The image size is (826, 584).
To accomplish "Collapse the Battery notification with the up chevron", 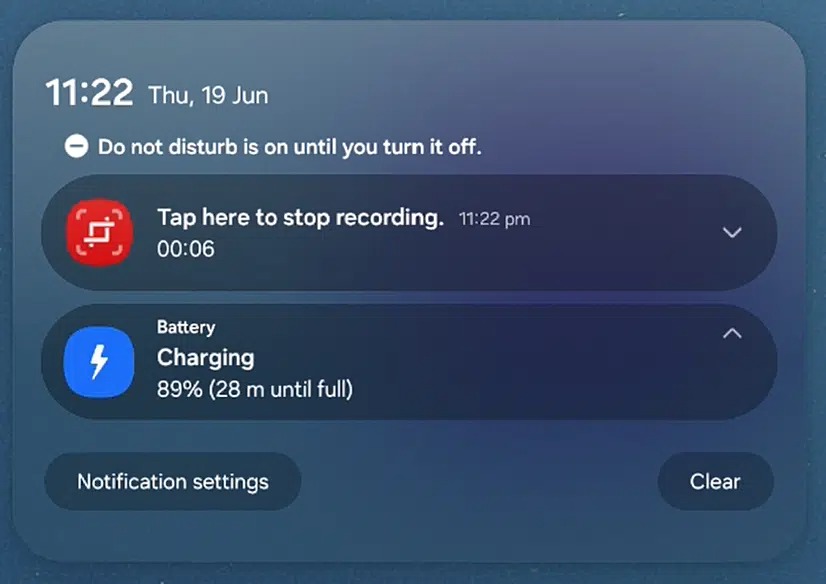I will tap(732, 333).
